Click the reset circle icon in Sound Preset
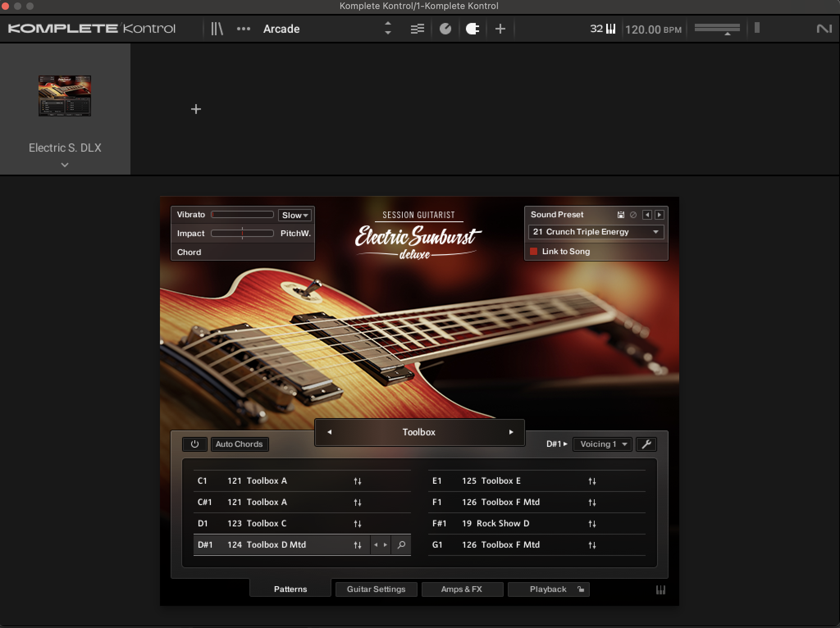The image size is (840, 628). (x=633, y=215)
